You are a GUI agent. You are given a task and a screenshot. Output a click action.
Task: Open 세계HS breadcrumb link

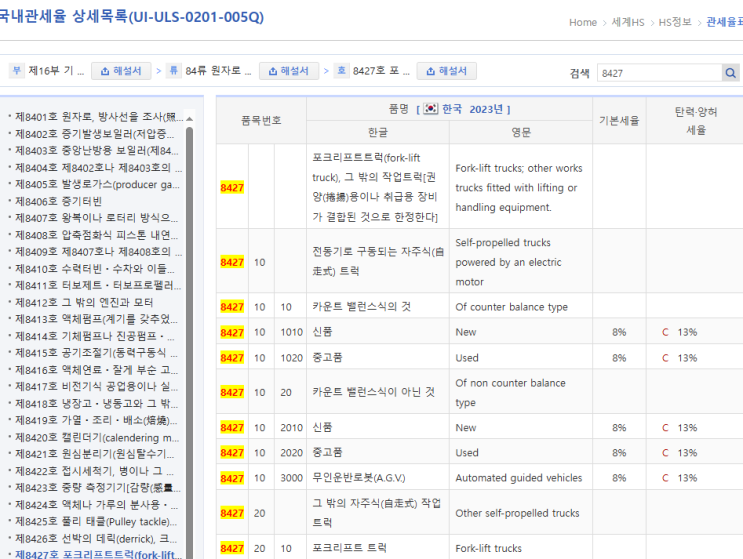(627, 22)
